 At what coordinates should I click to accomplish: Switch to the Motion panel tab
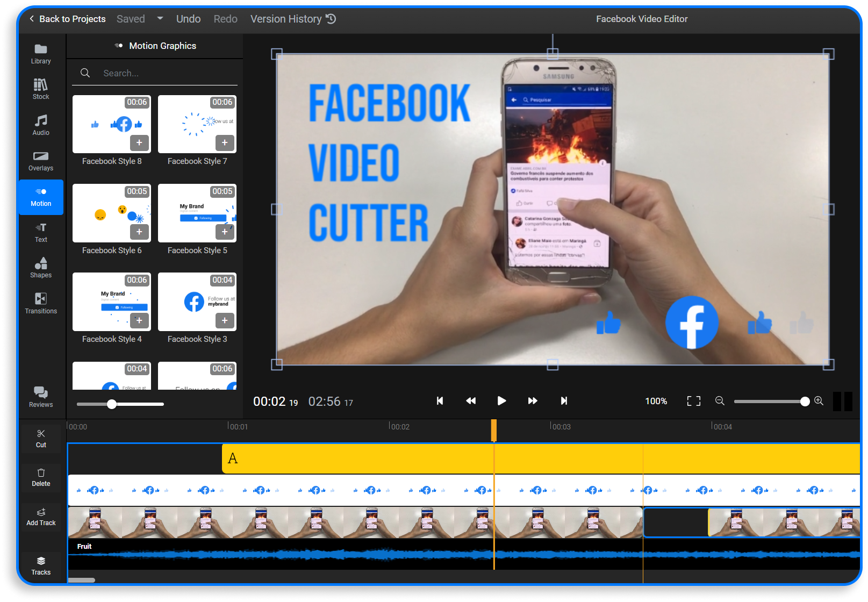click(x=40, y=197)
